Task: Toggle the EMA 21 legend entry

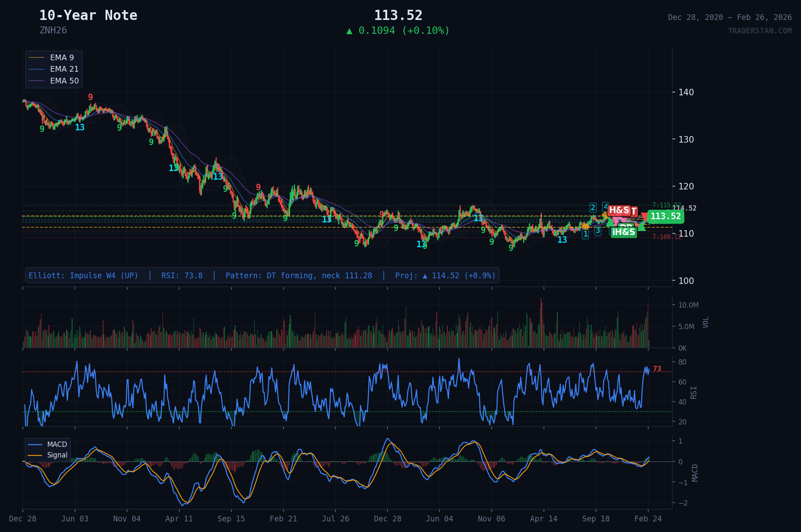Action: point(64,69)
